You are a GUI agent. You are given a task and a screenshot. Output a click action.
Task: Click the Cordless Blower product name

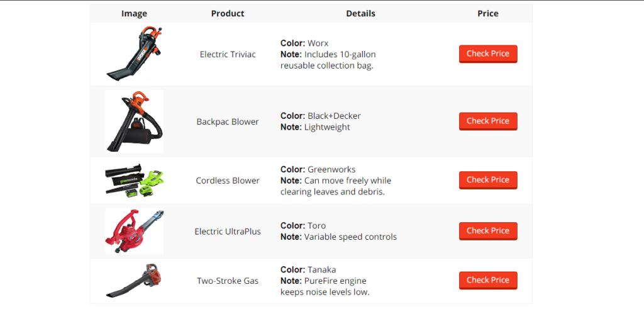(x=228, y=181)
